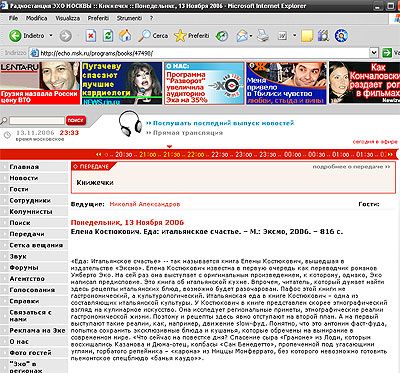The height and width of the screenshot is (373, 400).
Task: Open the Preferiti star toolbar icon
Action: tap(180, 36)
